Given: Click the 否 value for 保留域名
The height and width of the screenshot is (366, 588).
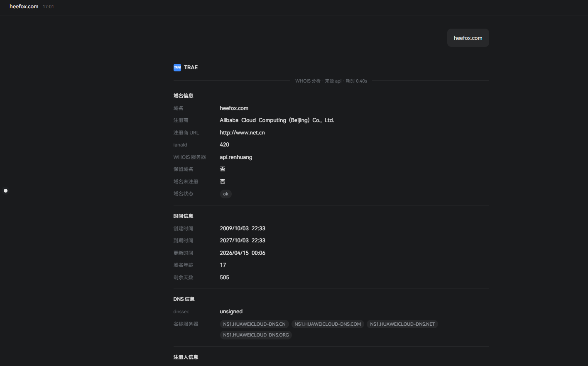Looking at the screenshot, I should (223, 169).
